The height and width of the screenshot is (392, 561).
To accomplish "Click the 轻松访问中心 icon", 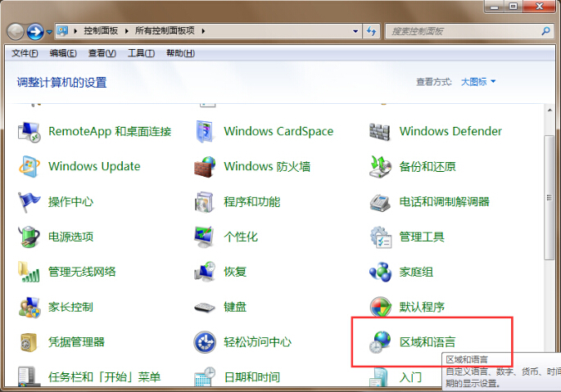I will 205,342.
